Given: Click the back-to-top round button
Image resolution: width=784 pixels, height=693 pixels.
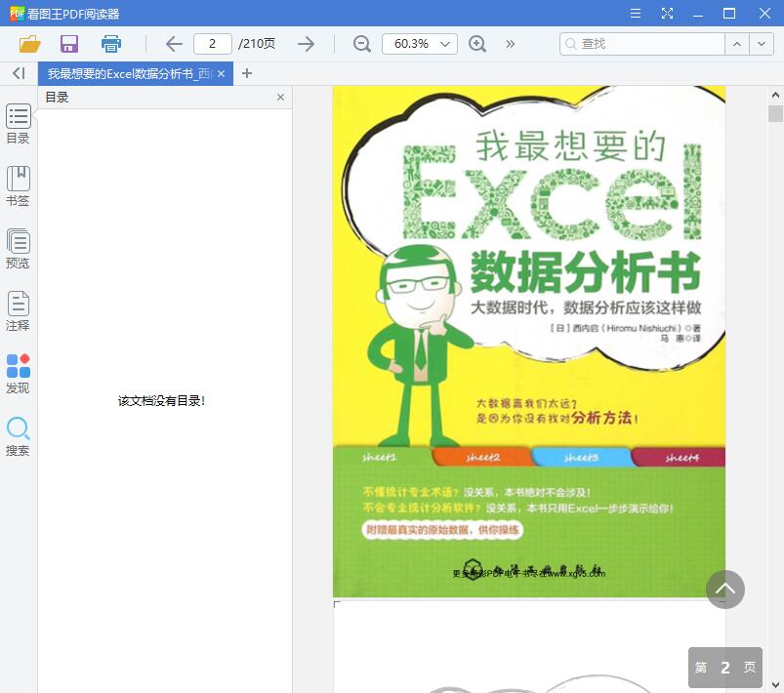Looking at the screenshot, I should 725,590.
